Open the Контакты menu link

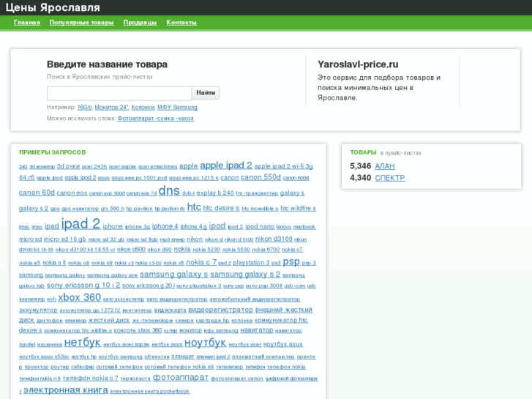(x=181, y=23)
